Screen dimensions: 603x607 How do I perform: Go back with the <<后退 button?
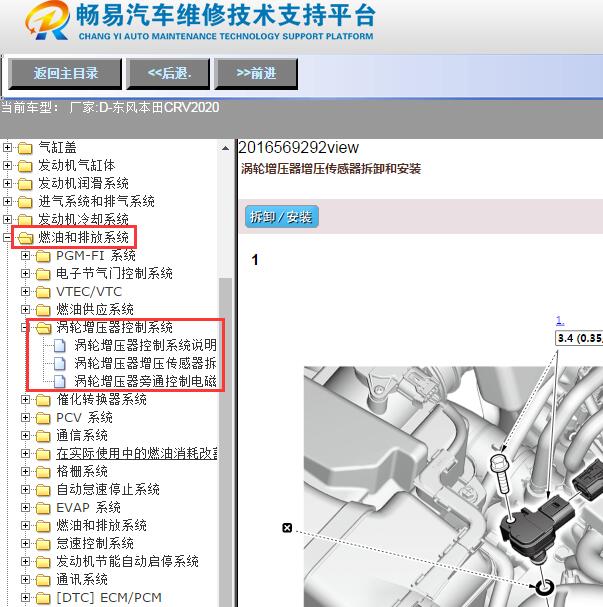pyautogui.click(x=168, y=74)
